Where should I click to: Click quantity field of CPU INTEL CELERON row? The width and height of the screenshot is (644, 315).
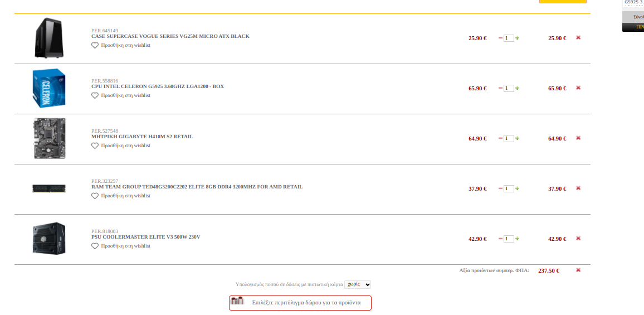point(509,88)
